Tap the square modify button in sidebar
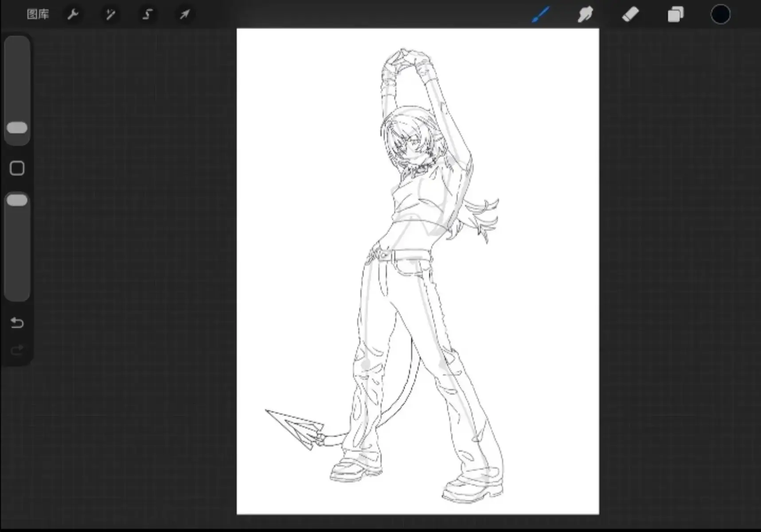Image resolution: width=761 pixels, height=532 pixels. [x=17, y=168]
